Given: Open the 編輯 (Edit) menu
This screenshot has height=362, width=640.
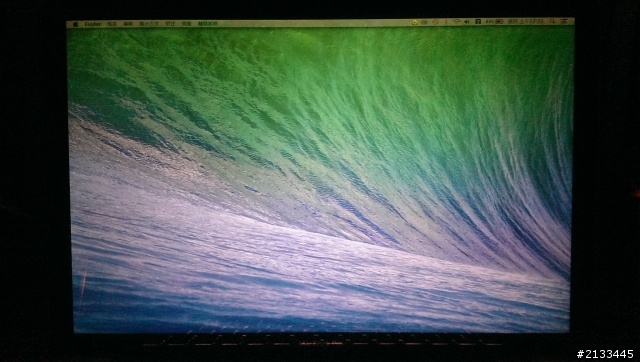Looking at the screenshot, I should point(128,24).
